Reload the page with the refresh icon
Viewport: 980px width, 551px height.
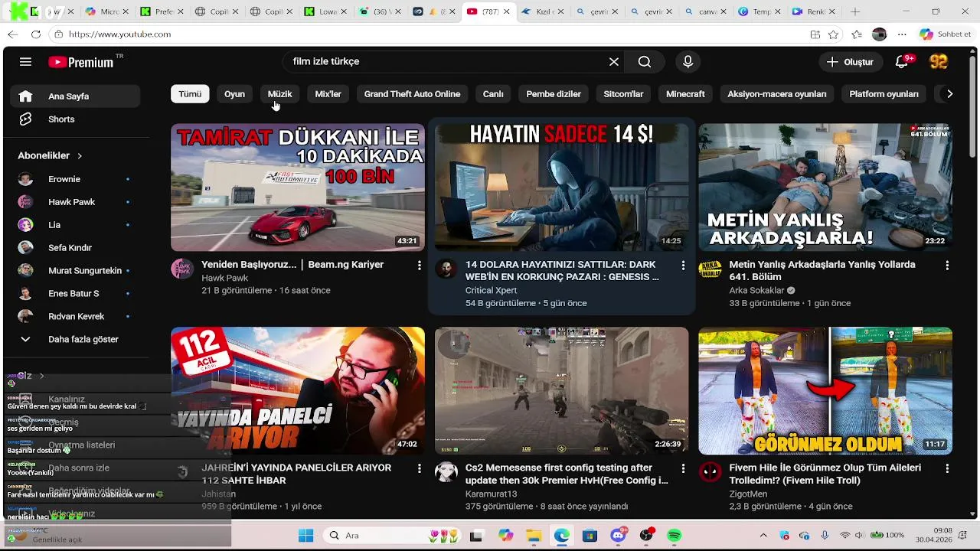[x=36, y=34]
